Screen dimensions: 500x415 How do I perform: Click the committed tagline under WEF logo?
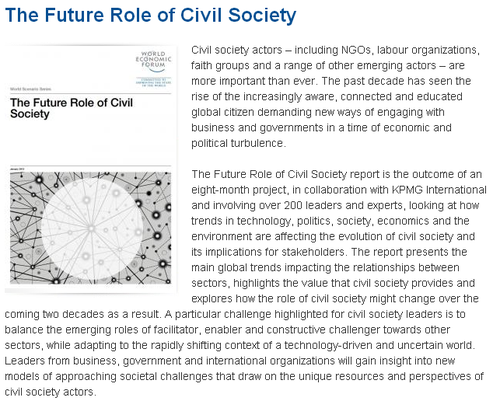153,82
